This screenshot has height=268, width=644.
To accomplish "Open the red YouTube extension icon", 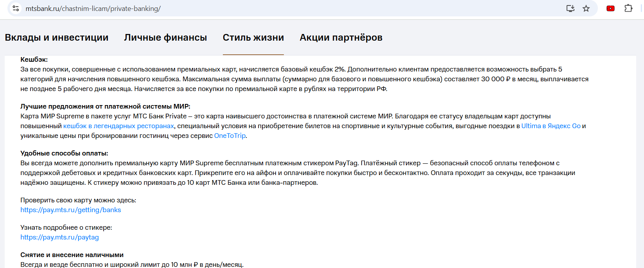I will (x=610, y=8).
